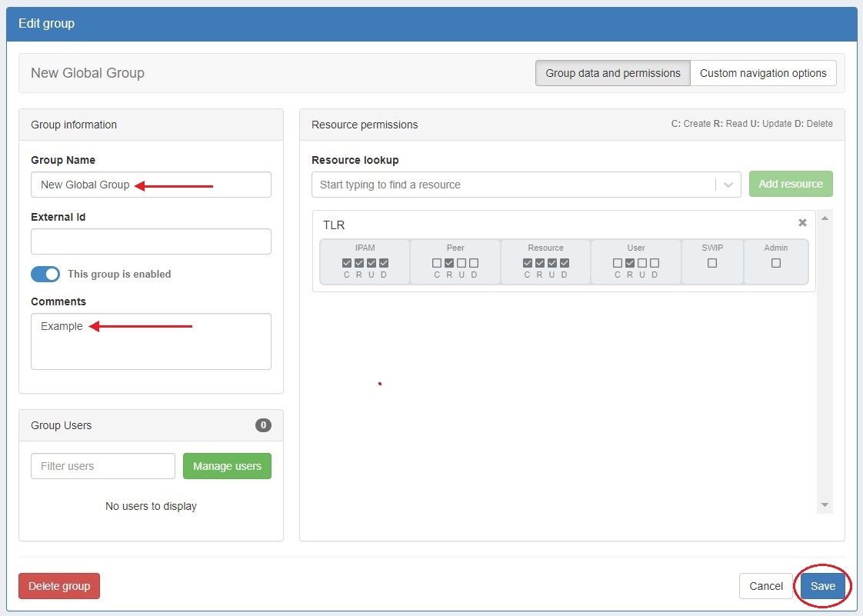Screen dimensions: 863x616
Task: Switch to Custom navigation options tab
Action: pyautogui.click(x=763, y=74)
